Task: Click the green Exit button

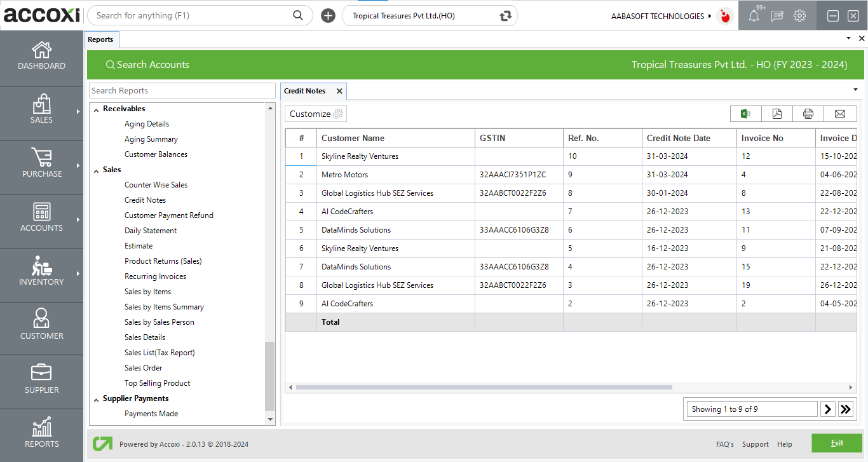Action: (x=836, y=443)
